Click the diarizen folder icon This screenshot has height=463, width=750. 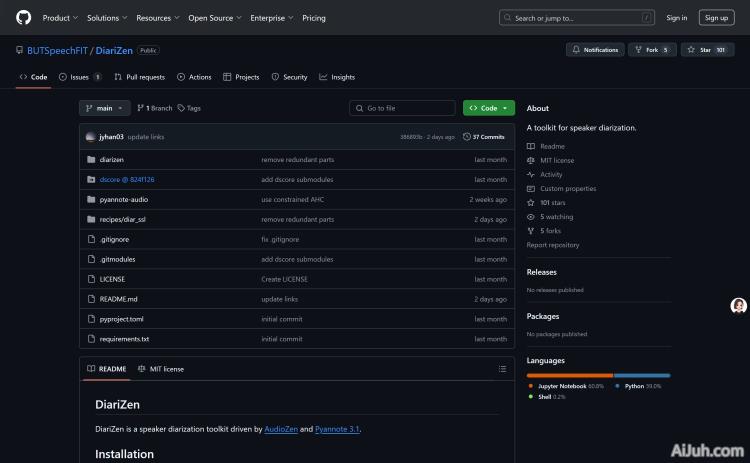tap(91, 160)
